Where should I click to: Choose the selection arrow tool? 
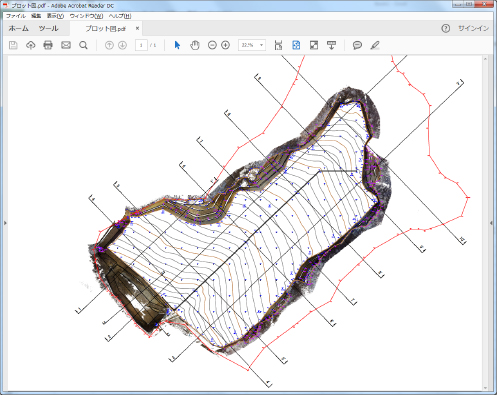click(177, 45)
